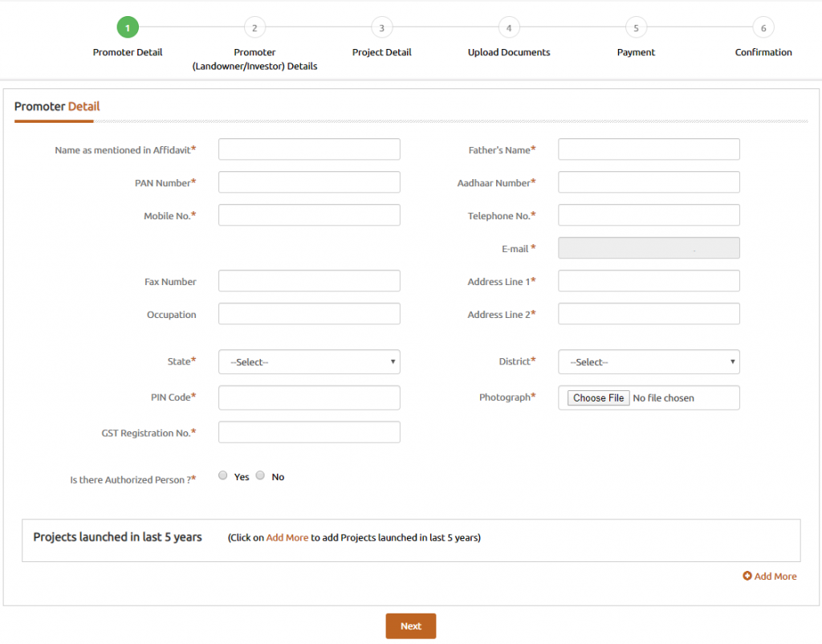This screenshot has height=644, width=822.
Task: Open the District dropdown
Action: tap(649, 362)
